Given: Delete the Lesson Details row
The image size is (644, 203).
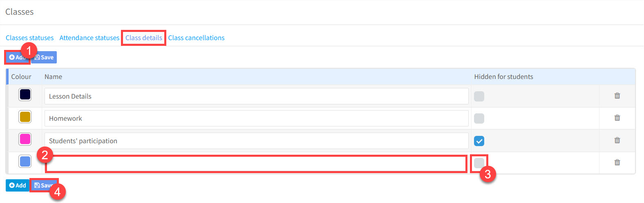Looking at the screenshot, I should pyautogui.click(x=617, y=96).
